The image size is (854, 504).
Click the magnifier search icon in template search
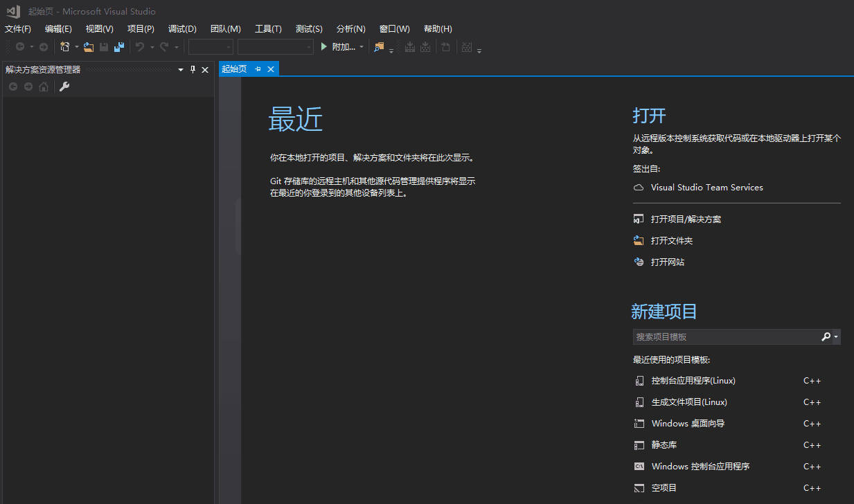pos(826,336)
